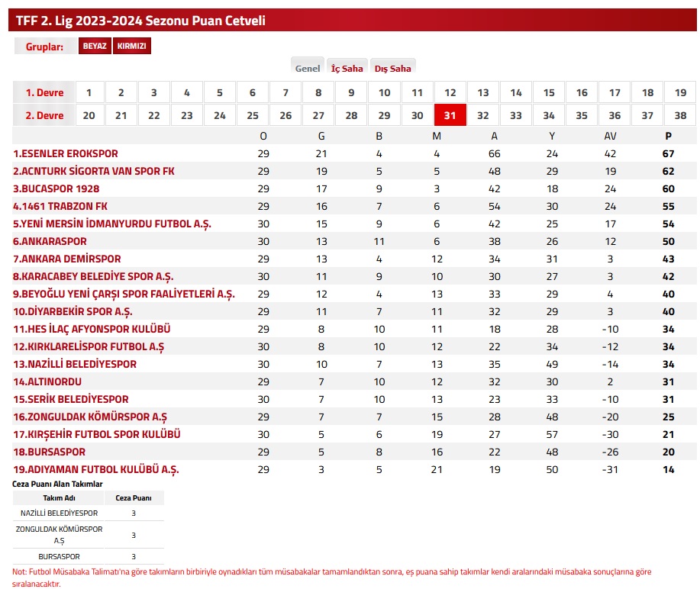Screen dimensions: 700x589
Task: Open the BUCASPOR 1928 team link
Action: 56,188
